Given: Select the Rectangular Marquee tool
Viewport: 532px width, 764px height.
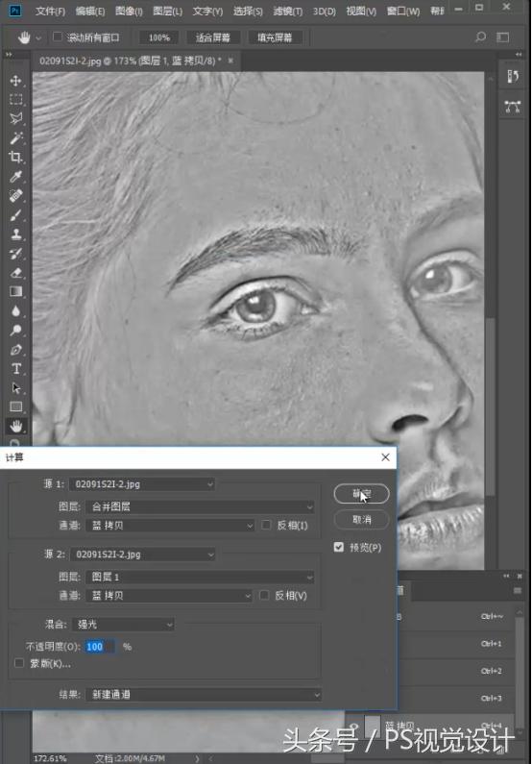Looking at the screenshot, I should pos(15,99).
